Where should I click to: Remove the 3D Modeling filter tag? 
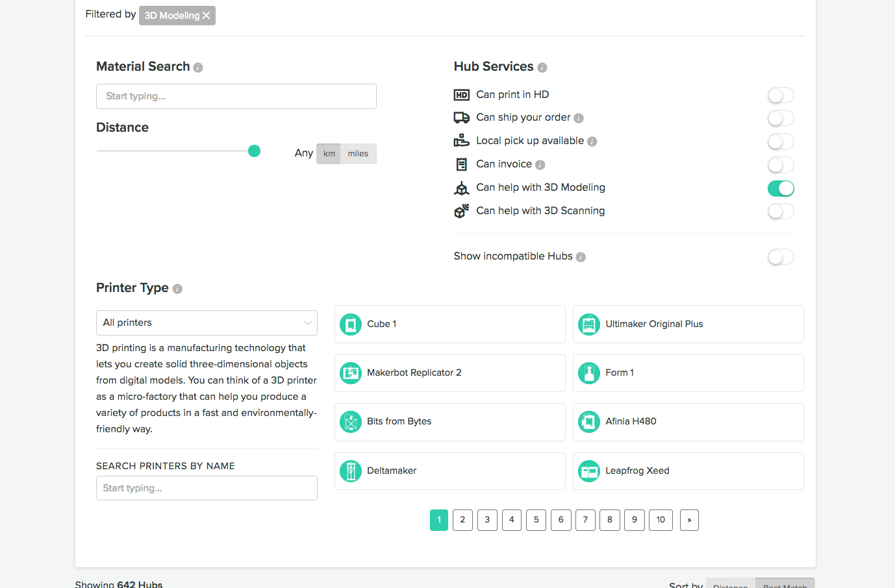tap(206, 16)
